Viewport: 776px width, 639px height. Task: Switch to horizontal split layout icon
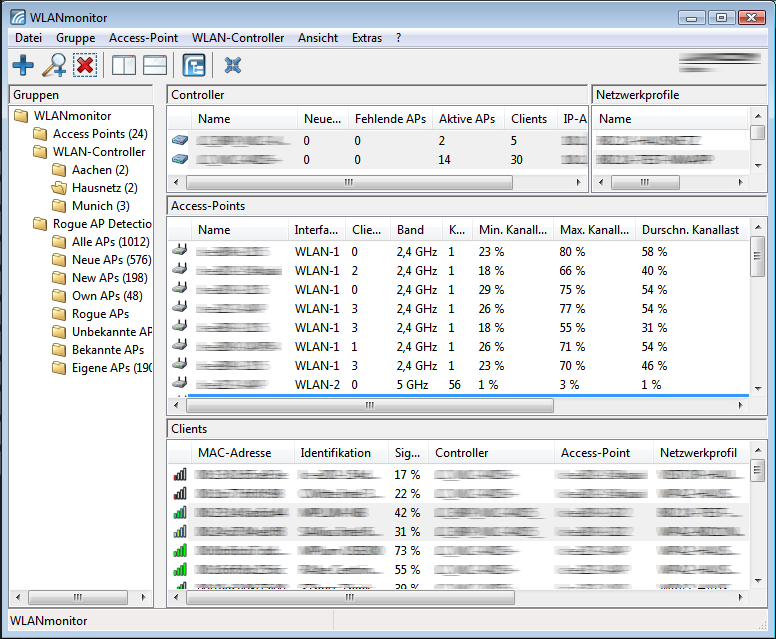155,66
